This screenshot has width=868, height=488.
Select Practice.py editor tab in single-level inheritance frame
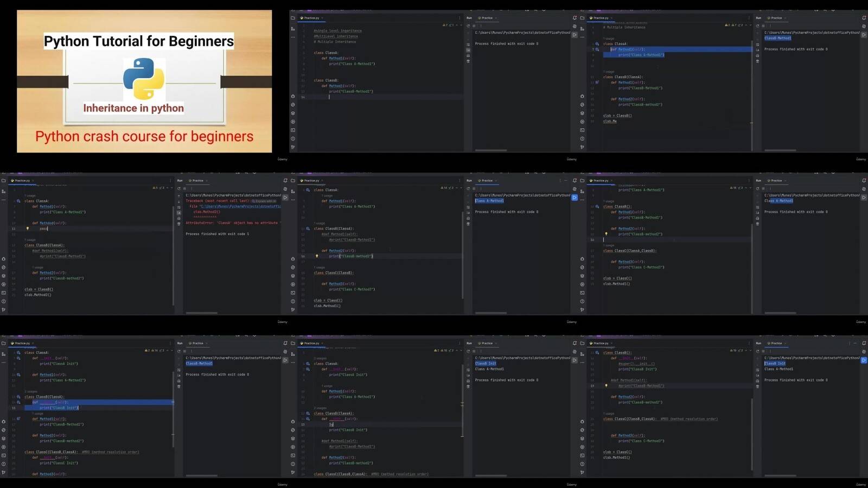tap(311, 18)
